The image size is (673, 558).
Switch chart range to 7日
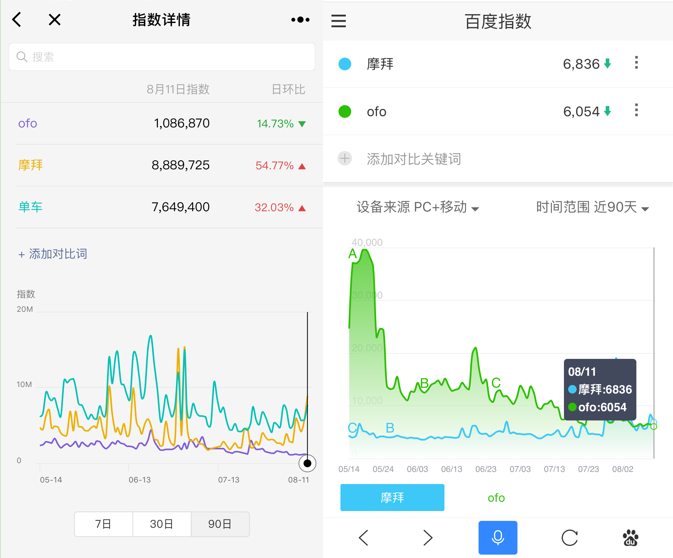click(x=103, y=524)
